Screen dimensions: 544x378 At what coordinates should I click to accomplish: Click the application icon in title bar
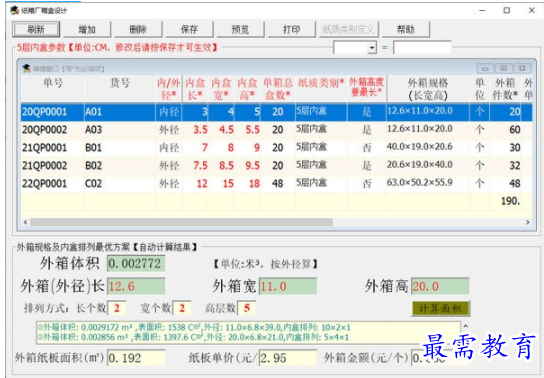(x=14, y=10)
